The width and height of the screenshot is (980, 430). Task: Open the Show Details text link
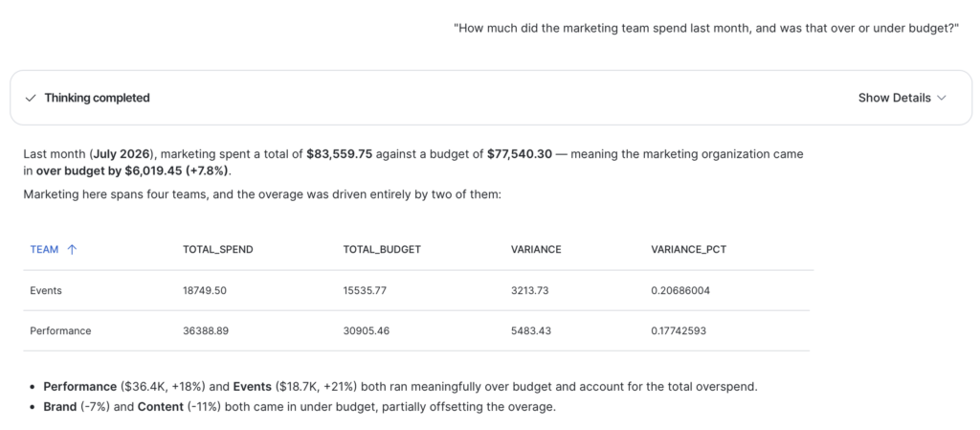pyautogui.click(x=895, y=98)
